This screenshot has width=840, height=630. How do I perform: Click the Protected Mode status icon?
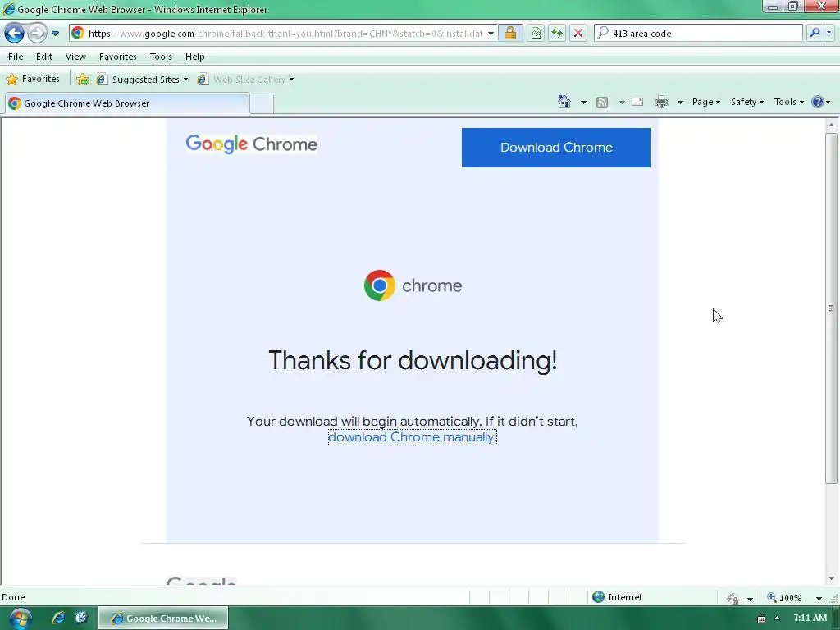coord(733,598)
